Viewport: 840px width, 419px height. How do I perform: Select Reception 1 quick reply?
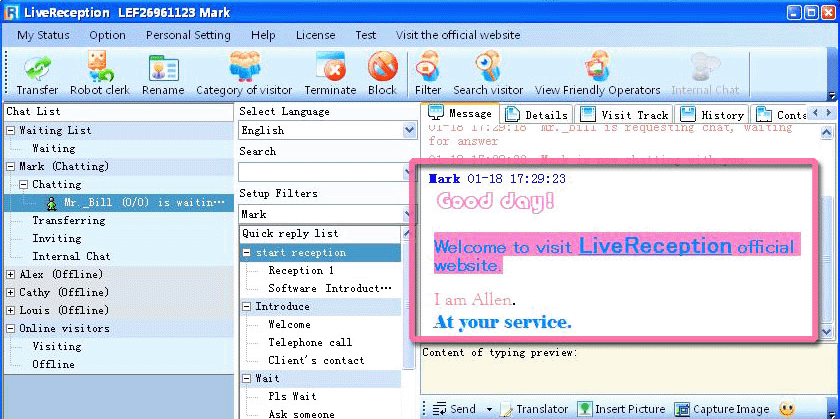pyautogui.click(x=301, y=271)
